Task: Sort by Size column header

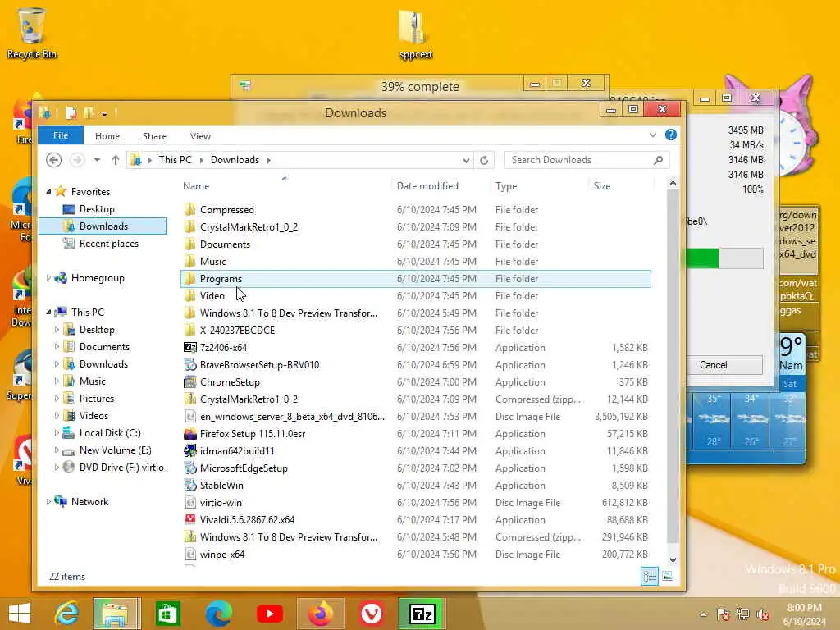Action: coord(602,186)
